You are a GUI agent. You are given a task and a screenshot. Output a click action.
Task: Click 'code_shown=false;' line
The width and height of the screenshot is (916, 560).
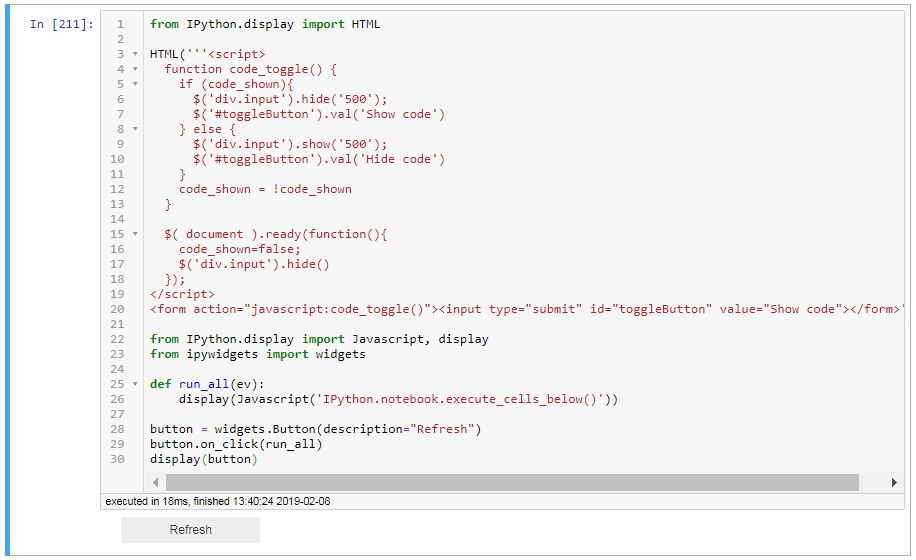pyautogui.click(x=240, y=249)
